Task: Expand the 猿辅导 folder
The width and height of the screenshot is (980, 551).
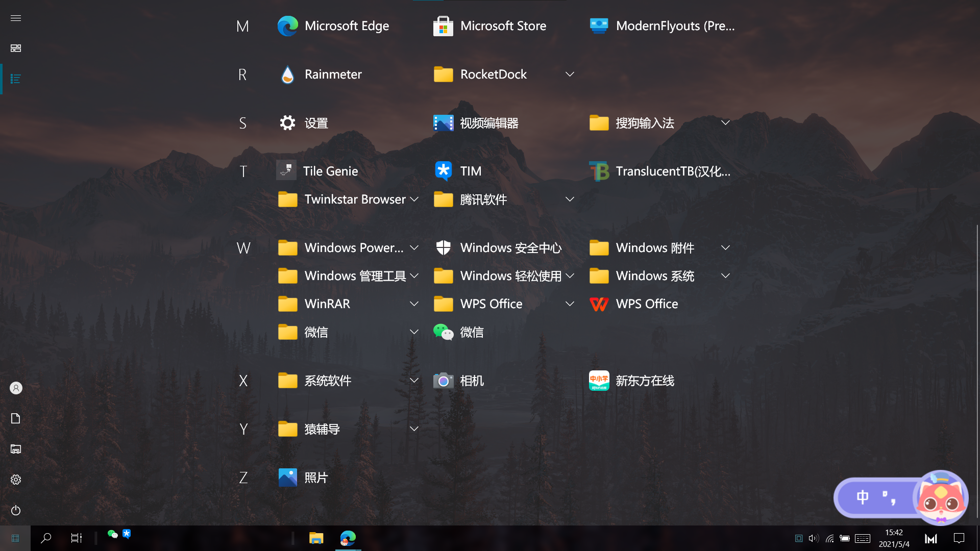Action: pyautogui.click(x=414, y=429)
